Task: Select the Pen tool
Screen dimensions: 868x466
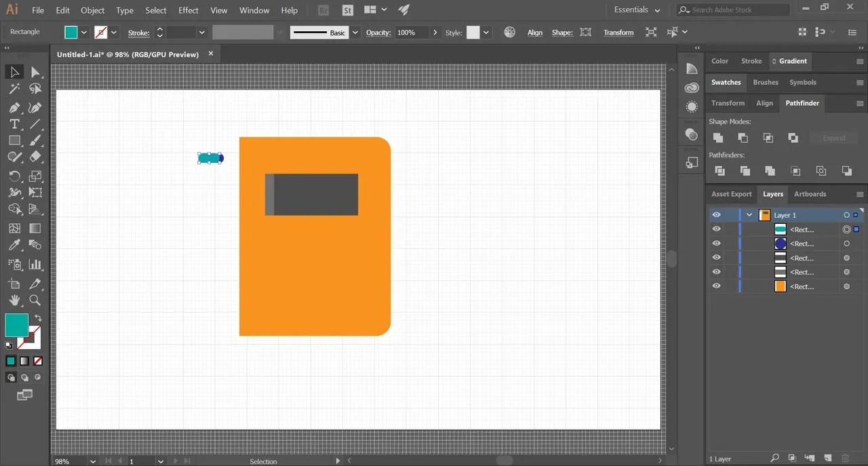Action: click(14, 108)
